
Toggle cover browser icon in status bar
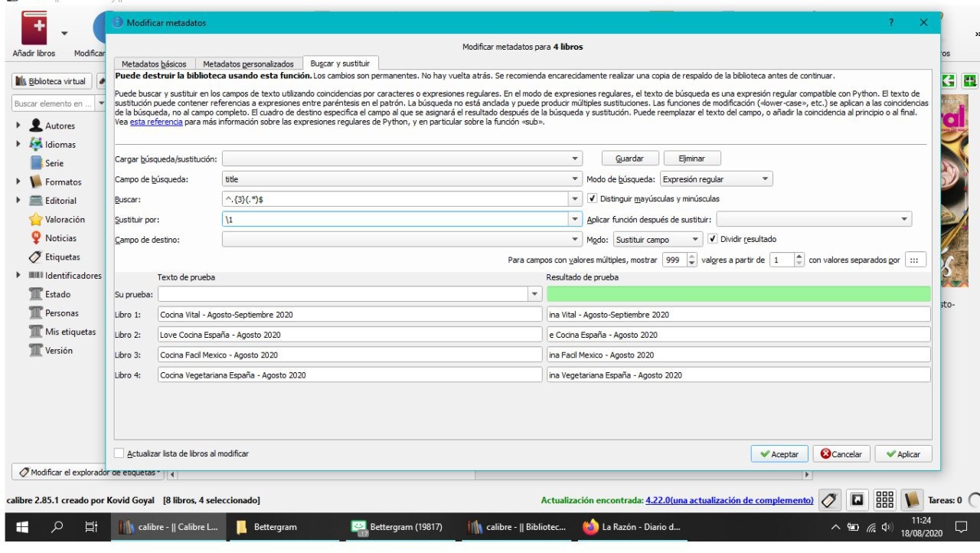click(x=857, y=500)
